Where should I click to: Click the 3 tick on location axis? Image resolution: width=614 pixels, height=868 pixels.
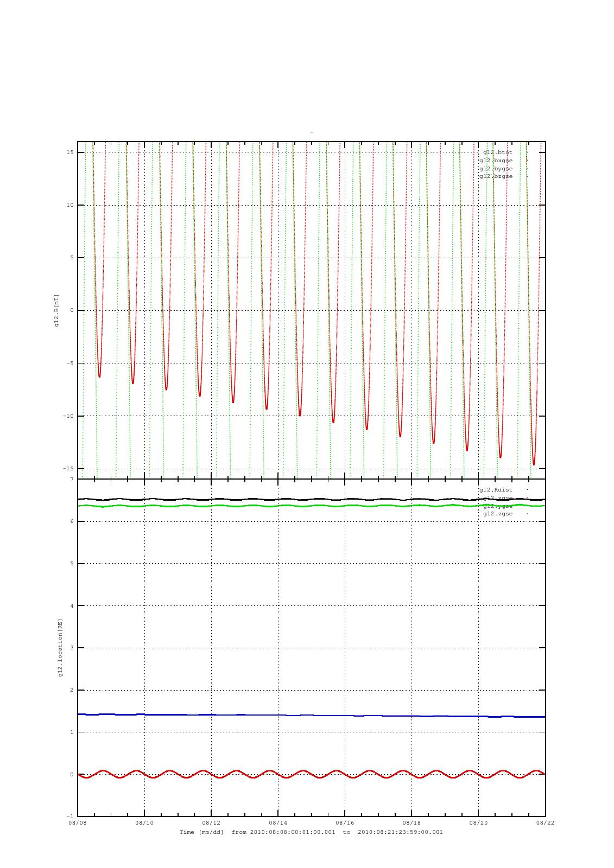72,648
